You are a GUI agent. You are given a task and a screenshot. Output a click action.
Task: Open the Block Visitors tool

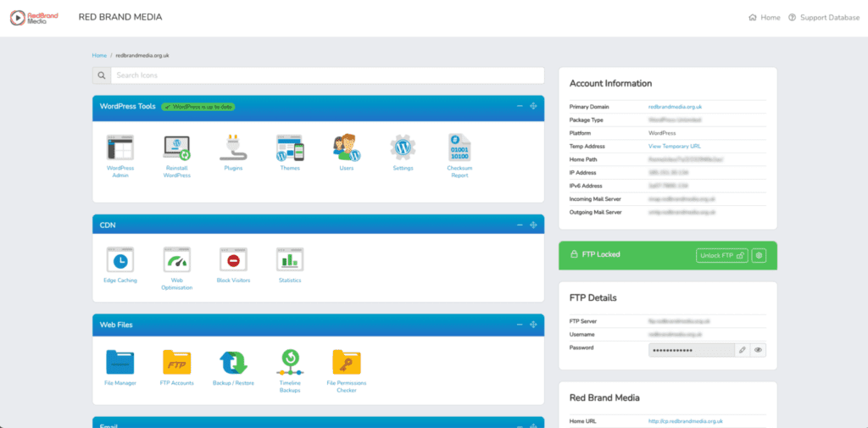[x=233, y=259]
